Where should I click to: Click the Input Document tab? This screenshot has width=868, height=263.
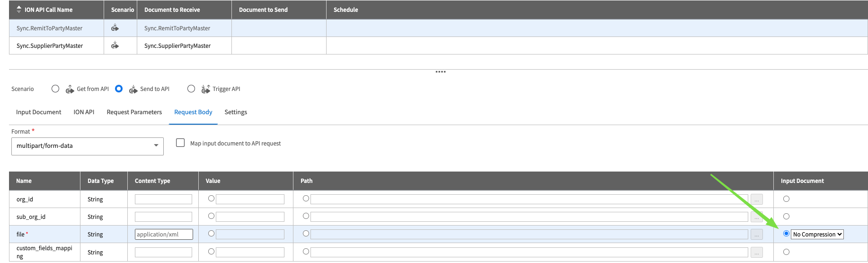click(38, 112)
